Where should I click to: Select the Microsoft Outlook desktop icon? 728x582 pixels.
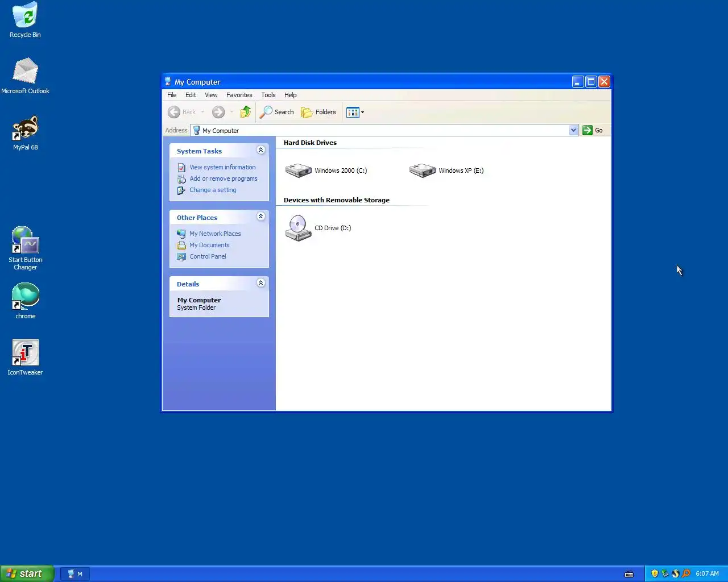25,76
